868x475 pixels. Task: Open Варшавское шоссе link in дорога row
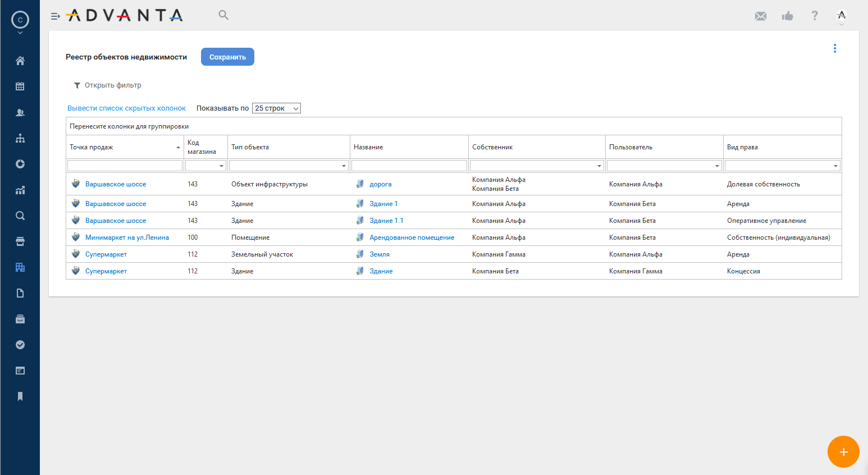tap(116, 184)
